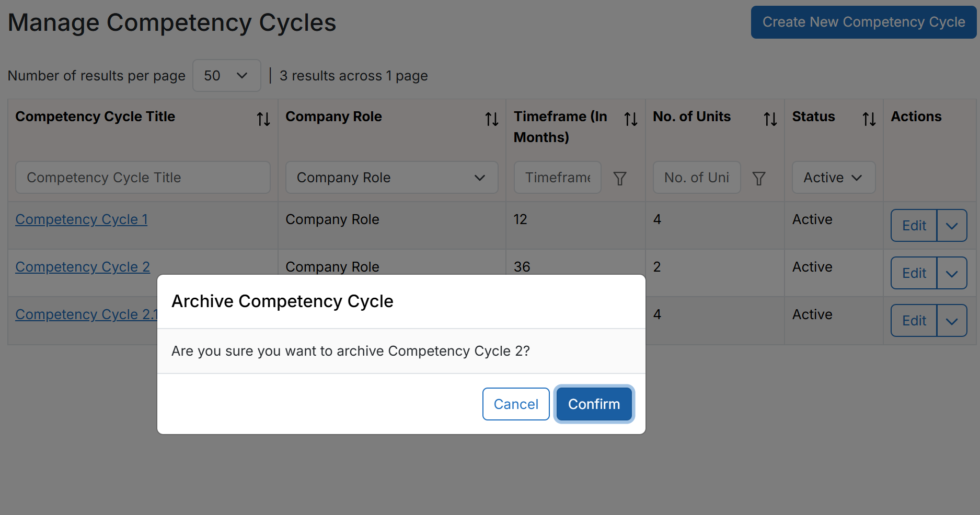
Task: Open the Active status filter dropdown
Action: (x=833, y=178)
